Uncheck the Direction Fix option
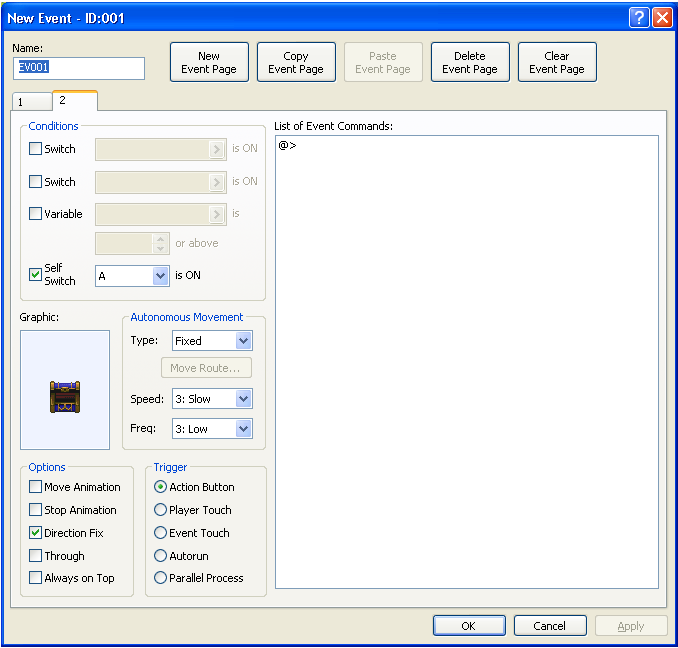 coord(36,533)
